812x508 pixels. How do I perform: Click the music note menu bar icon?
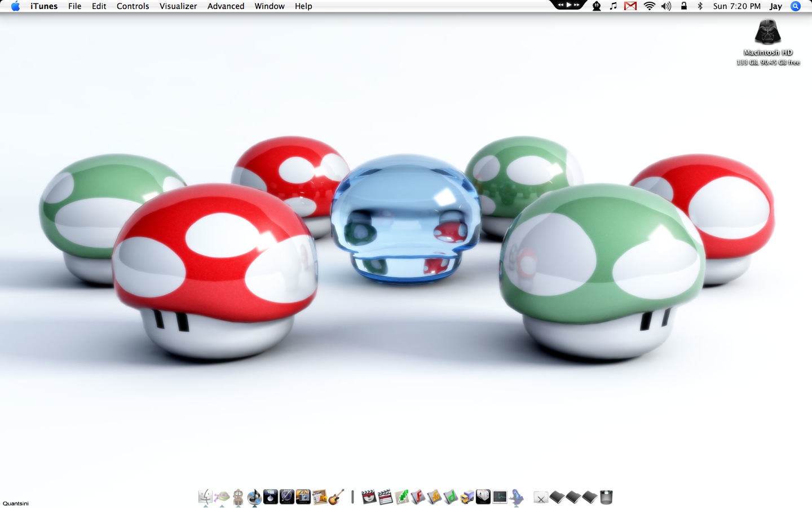[614, 6]
